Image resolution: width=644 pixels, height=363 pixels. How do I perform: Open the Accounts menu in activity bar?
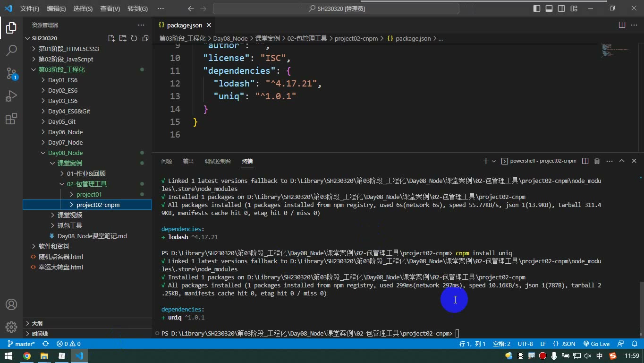(x=11, y=304)
